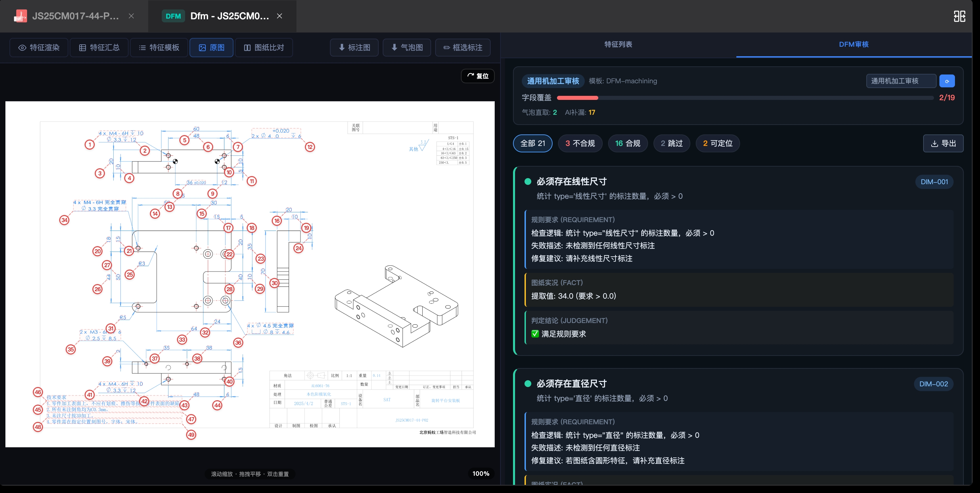Click balloon marker 16 on drawing
Image resolution: width=980 pixels, height=493 pixels.
[x=277, y=221]
